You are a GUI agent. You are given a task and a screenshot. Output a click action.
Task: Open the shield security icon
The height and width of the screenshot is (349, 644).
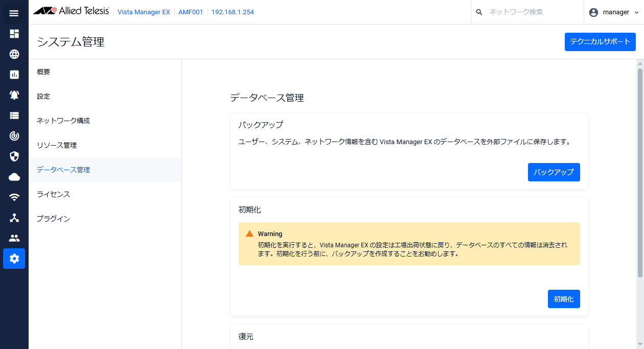14,156
